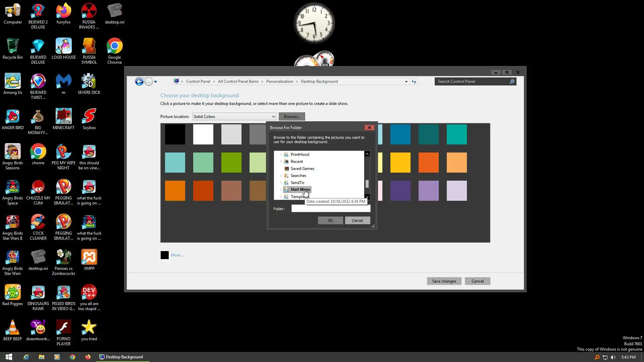Viewport: 644px width, 362px height.
Task: Go to All Control Panel Items breadcrumb
Action: pyautogui.click(x=238, y=81)
